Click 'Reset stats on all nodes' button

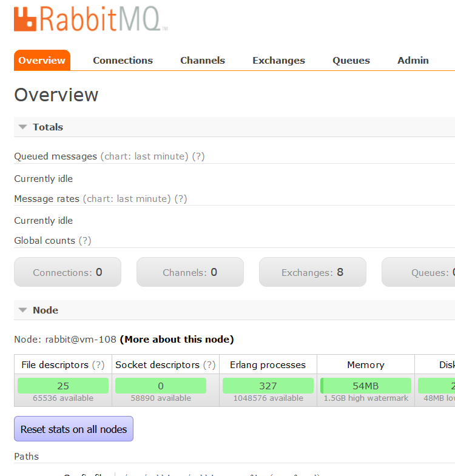click(73, 429)
